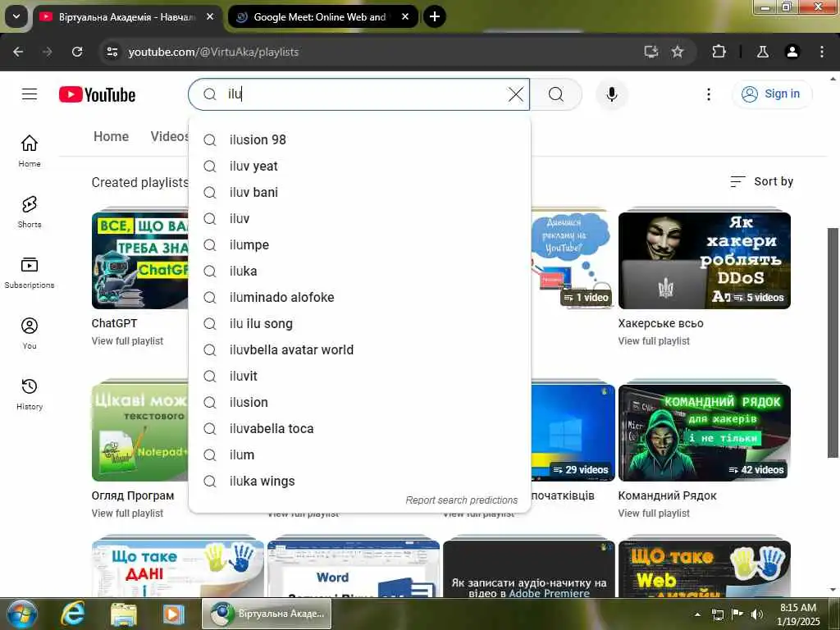
Task: Go back using the browser back arrow
Action: coord(18,52)
